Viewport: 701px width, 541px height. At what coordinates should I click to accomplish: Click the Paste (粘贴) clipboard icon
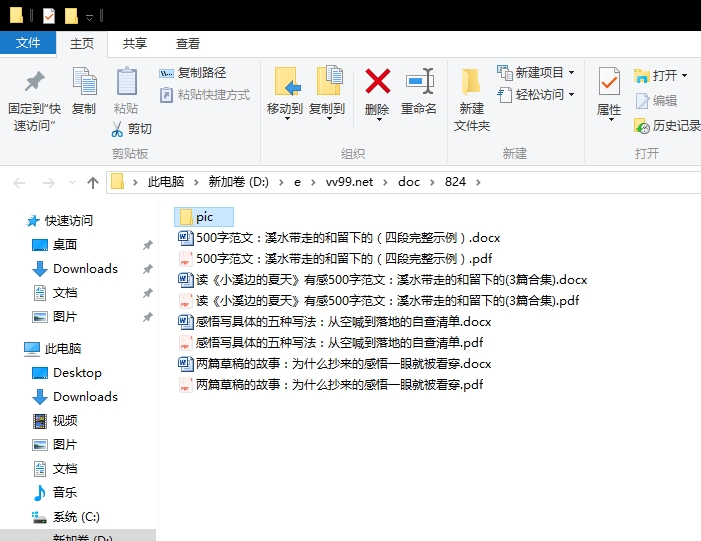pos(127,81)
